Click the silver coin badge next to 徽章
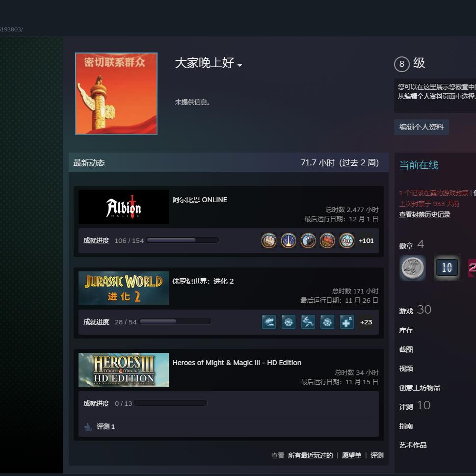 pos(412,268)
